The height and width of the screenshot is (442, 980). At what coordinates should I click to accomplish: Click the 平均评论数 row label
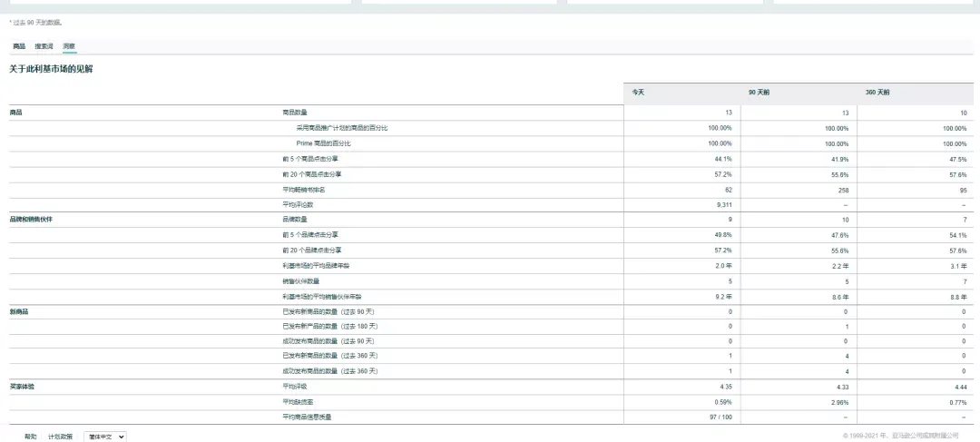(x=297, y=205)
